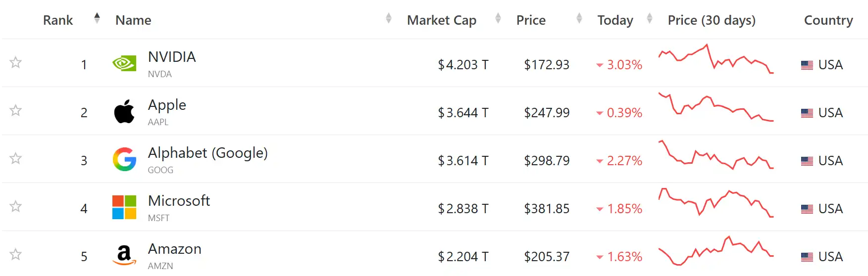Image resolution: width=868 pixels, height=276 pixels.
Task: Sort by Today change using arrows
Action: [x=649, y=19]
